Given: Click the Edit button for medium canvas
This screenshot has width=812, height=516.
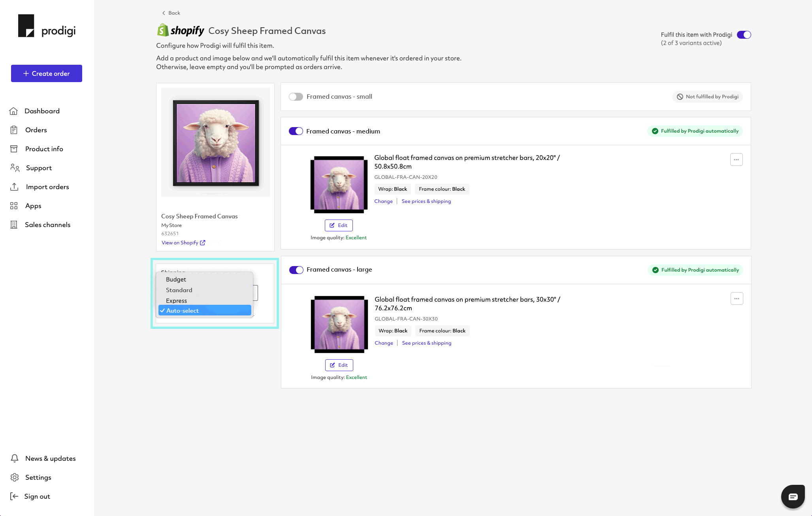Looking at the screenshot, I should coord(339,225).
